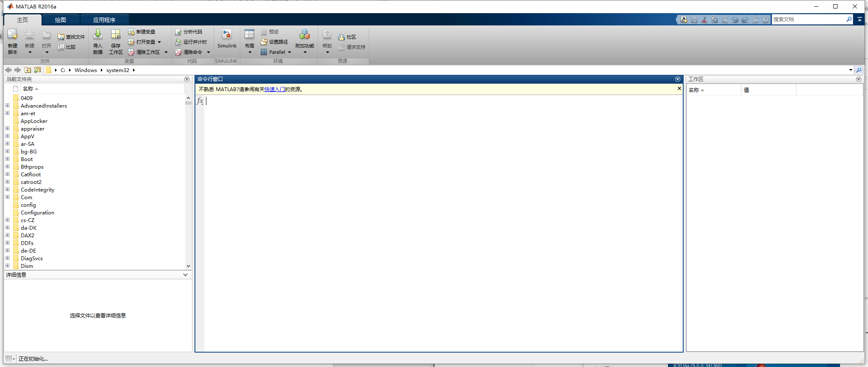Click the copy icon in quick access toolbar
868x367 pixels.
click(715, 19)
